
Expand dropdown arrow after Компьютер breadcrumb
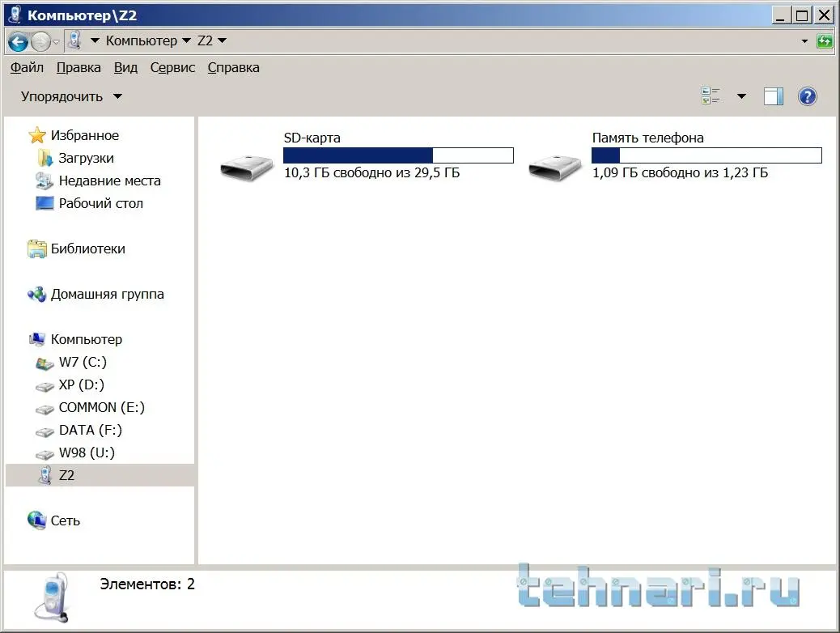click(186, 40)
